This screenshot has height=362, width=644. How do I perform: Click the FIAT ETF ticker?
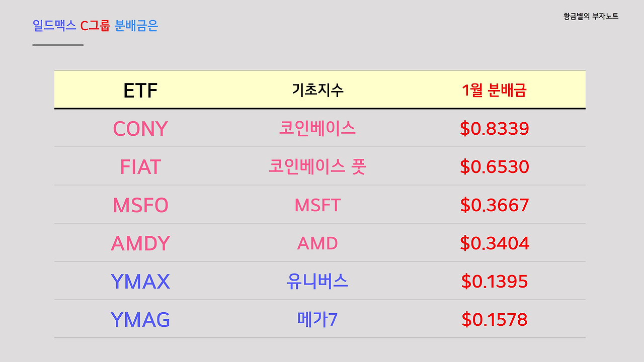pyautogui.click(x=140, y=167)
